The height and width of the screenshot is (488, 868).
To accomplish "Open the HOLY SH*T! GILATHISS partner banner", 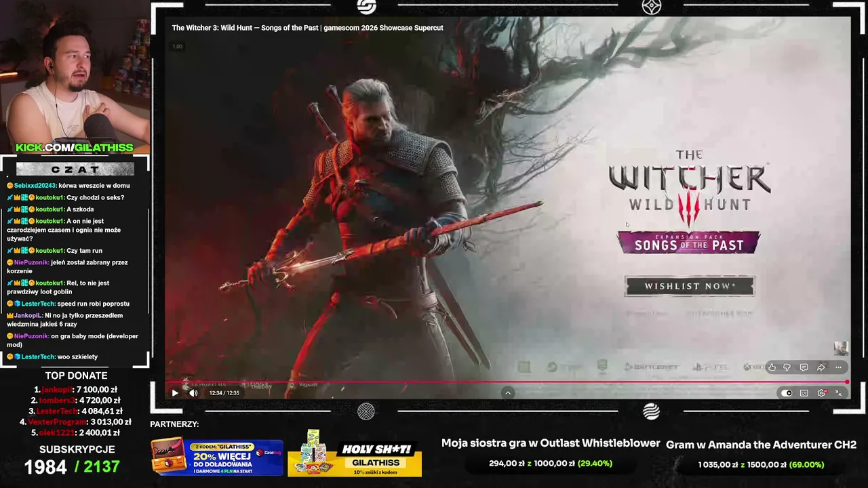I will 355,453.
